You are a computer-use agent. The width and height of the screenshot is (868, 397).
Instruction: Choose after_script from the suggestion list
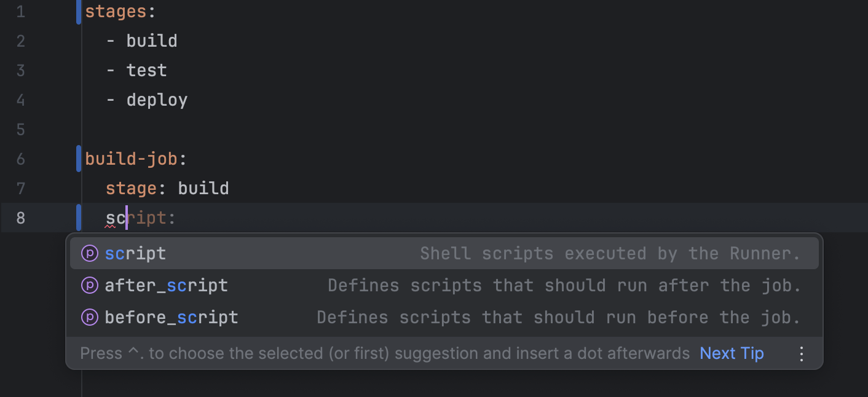166,285
